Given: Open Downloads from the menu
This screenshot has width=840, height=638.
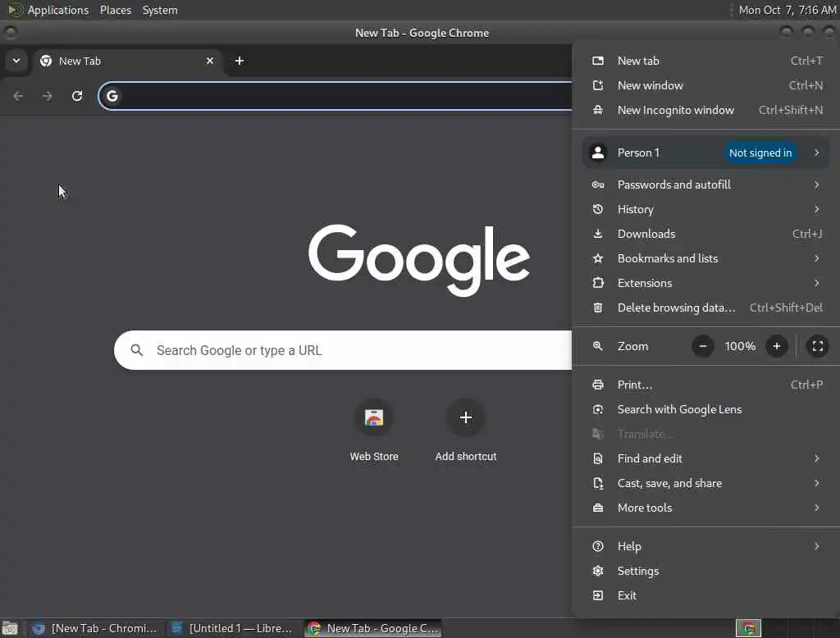Looking at the screenshot, I should click(x=706, y=234).
